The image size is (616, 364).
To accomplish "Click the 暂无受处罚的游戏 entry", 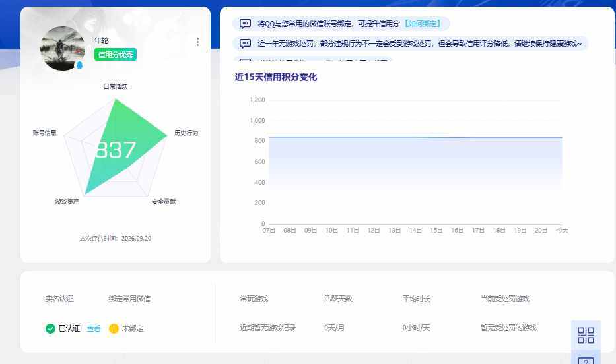I will pos(509,328).
